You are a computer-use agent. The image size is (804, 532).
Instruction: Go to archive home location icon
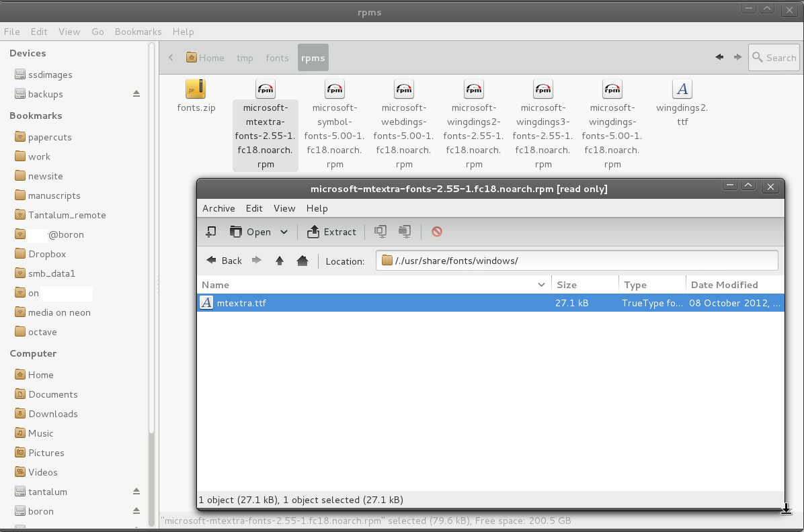tap(303, 261)
